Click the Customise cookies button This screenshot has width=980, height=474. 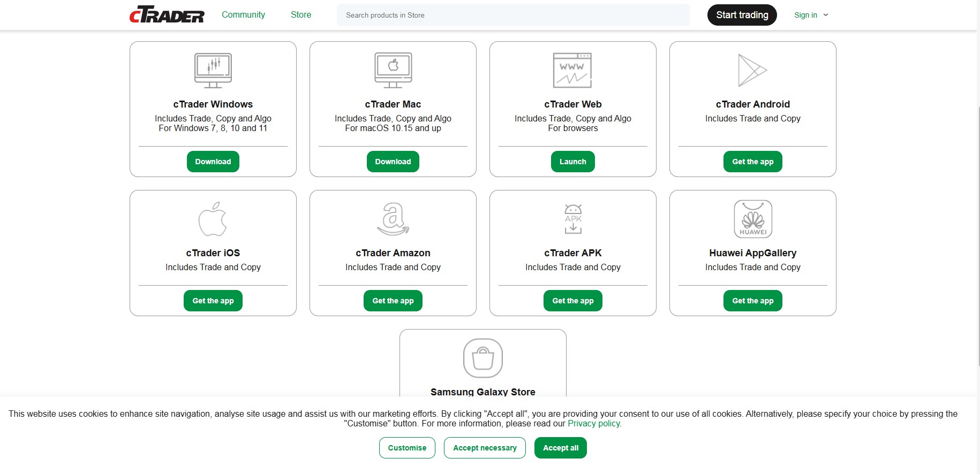coord(407,448)
